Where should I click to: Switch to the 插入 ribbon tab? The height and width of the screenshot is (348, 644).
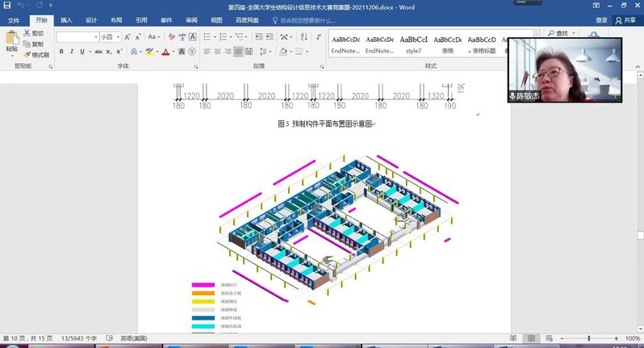pos(66,20)
